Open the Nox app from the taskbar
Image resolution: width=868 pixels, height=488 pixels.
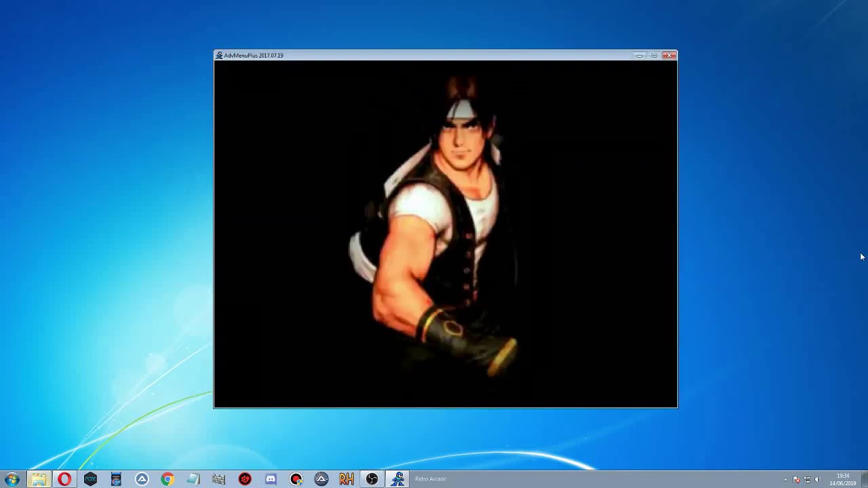[90, 479]
